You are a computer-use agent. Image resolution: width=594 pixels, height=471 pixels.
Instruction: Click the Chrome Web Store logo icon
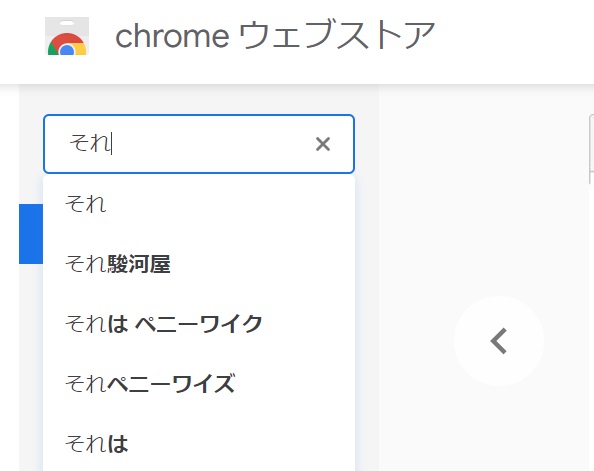[x=67, y=36]
